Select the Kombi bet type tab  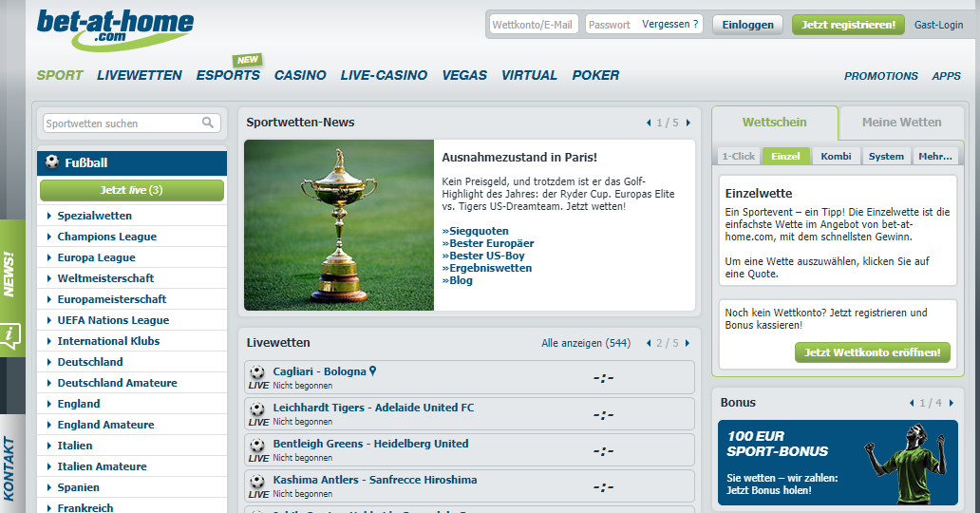pos(836,156)
